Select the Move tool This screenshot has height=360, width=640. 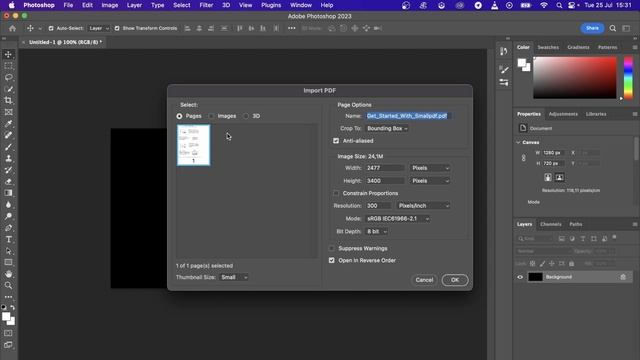pos(8,54)
